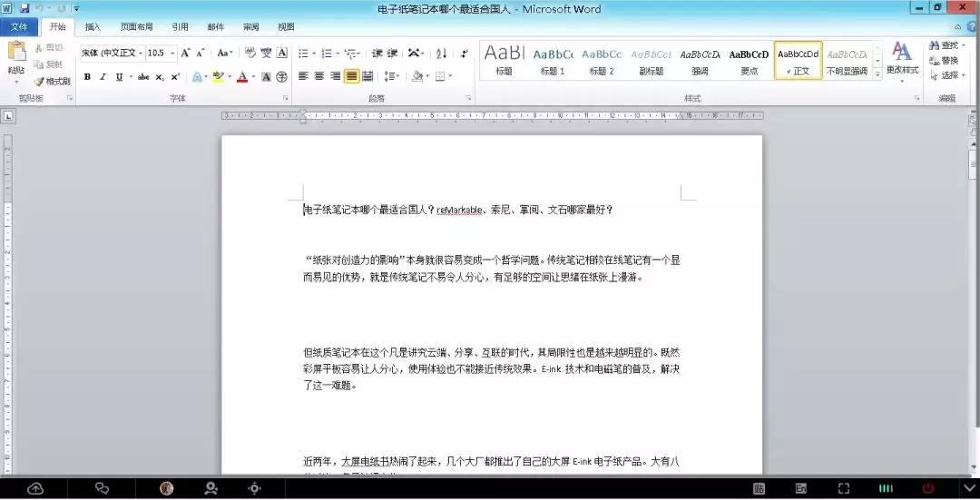
Task: Open the 文件 (File) tab
Action: pyautogui.click(x=19, y=27)
